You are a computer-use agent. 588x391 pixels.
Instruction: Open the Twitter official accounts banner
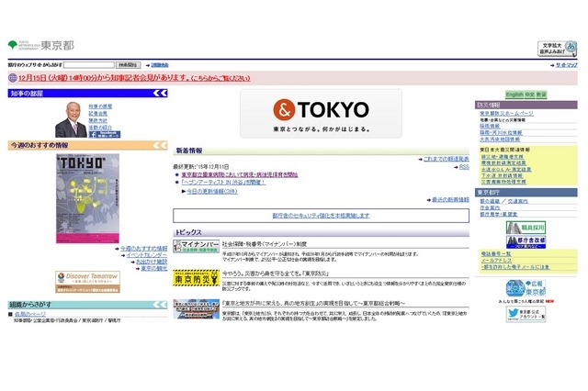click(x=526, y=314)
